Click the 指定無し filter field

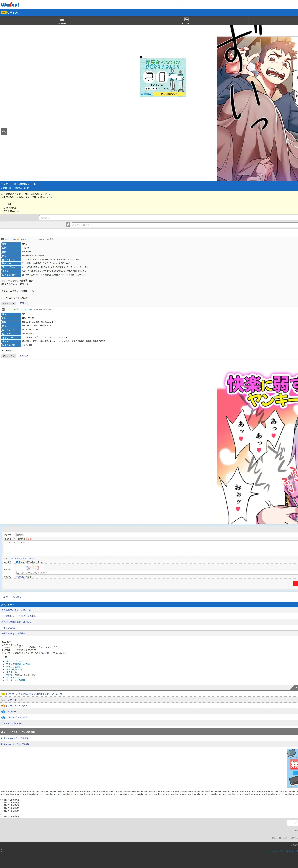[x=168, y=218]
